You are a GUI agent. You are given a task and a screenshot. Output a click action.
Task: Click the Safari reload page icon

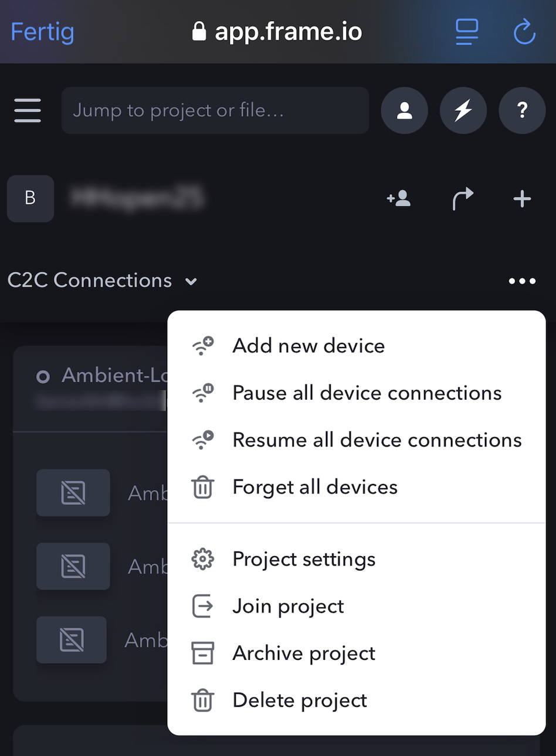(524, 32)
